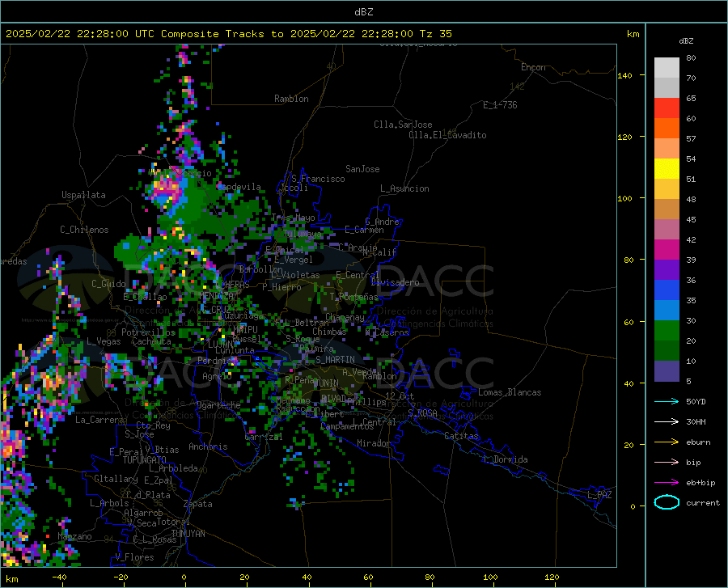Image resolution: width=728 pixels, height=588 pixels.
Task: Click the C_Guido map label
Action: 108,284
